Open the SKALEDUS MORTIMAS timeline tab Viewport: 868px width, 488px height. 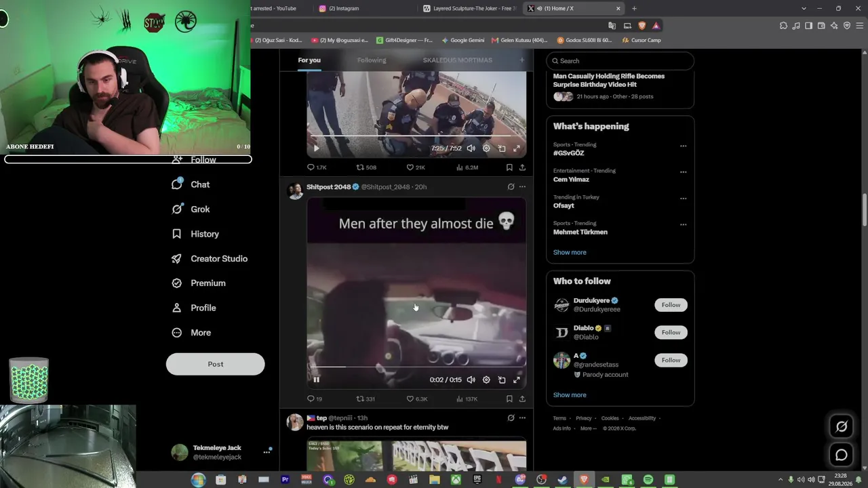click(458, 60)
